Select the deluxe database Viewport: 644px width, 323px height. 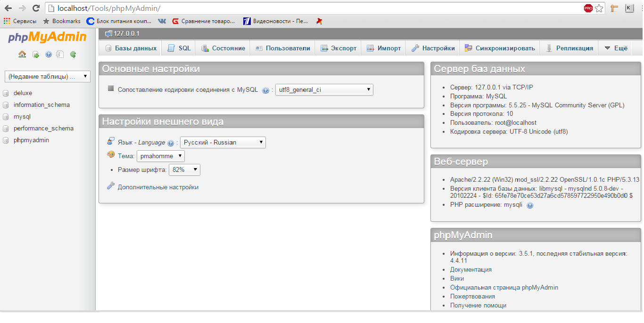point(23,93)
